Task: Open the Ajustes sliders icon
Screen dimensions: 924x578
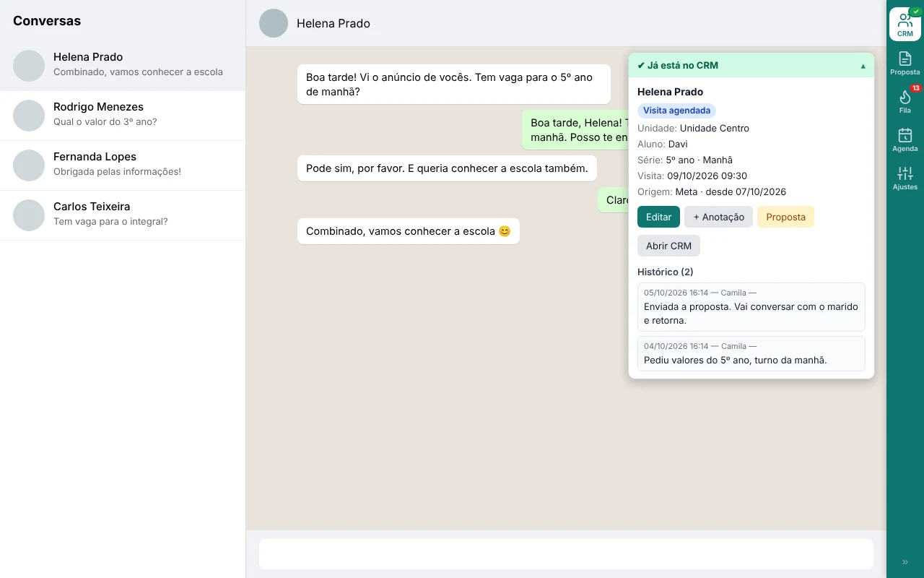Action: pos(905,178)
